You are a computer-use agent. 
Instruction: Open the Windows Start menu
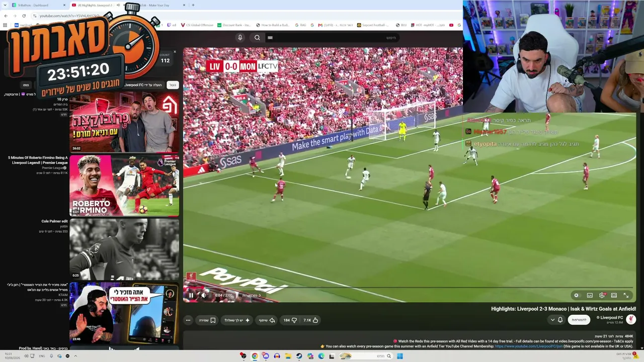click(399, 356)
